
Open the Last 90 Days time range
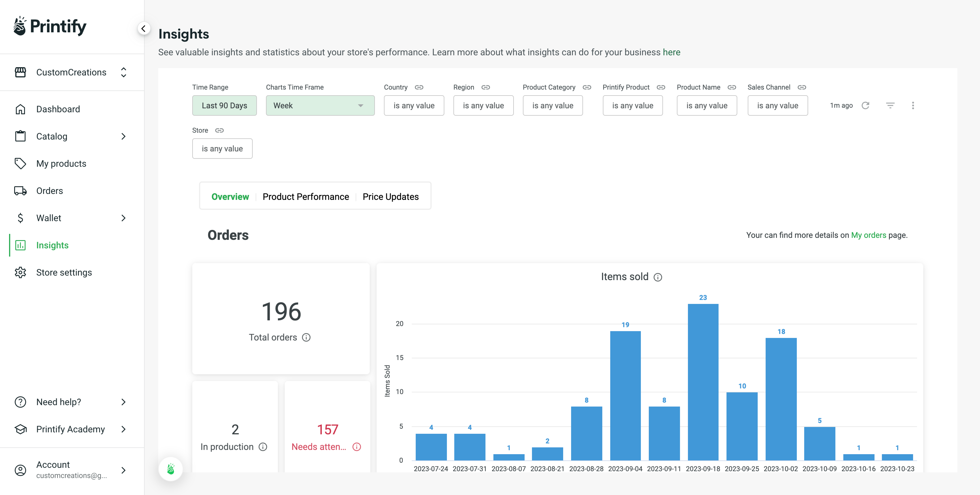click(224, 105)
